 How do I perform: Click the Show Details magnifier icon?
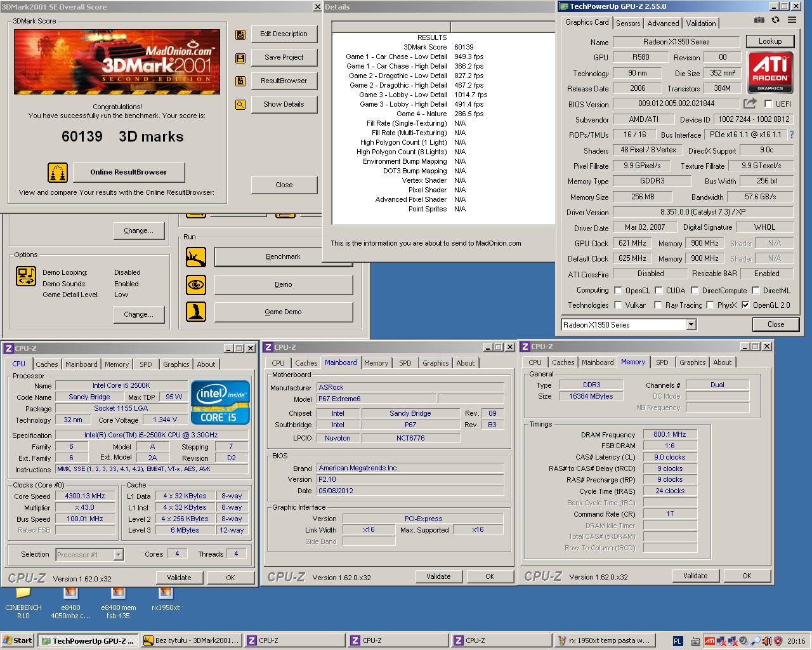240,105
